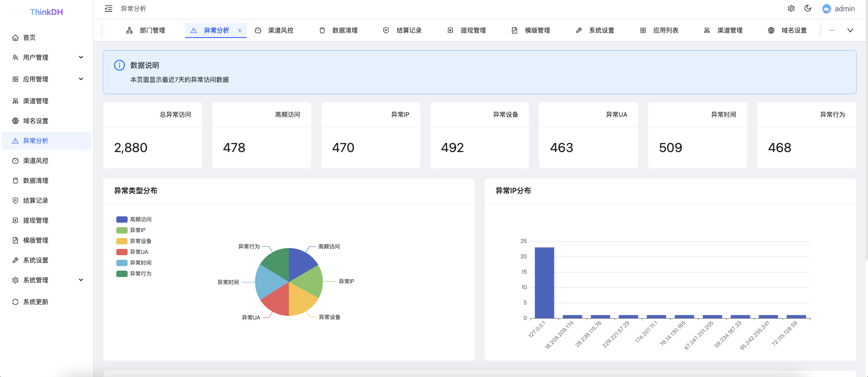
Task: Collapse the sidebar with the menu fold icon
Action: point(109,9)
